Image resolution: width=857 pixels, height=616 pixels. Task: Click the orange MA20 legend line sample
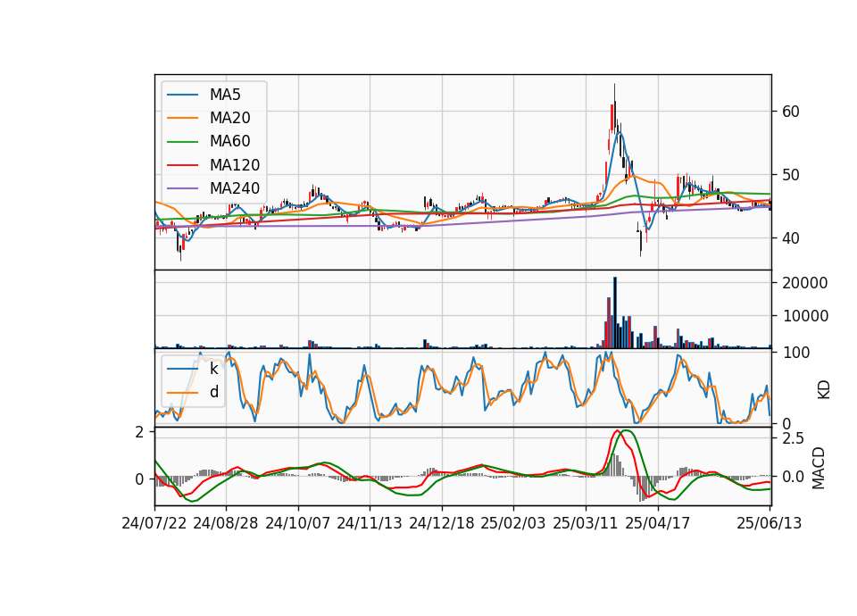coord(182,118)
